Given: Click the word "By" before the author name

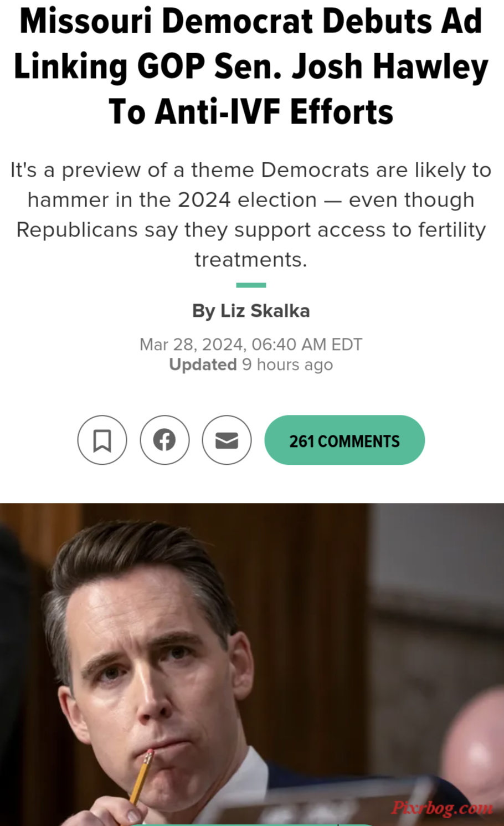Looking at the screenshot, I should (203, 311).
